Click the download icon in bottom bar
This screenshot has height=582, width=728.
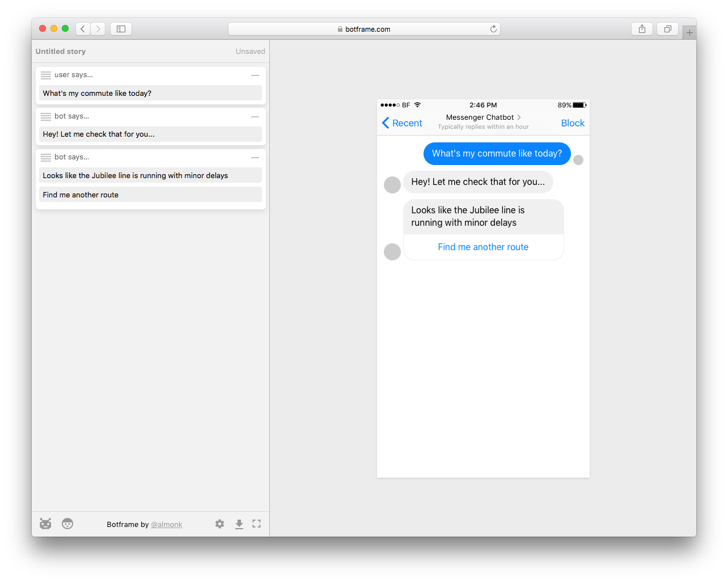tap(239, 524)
